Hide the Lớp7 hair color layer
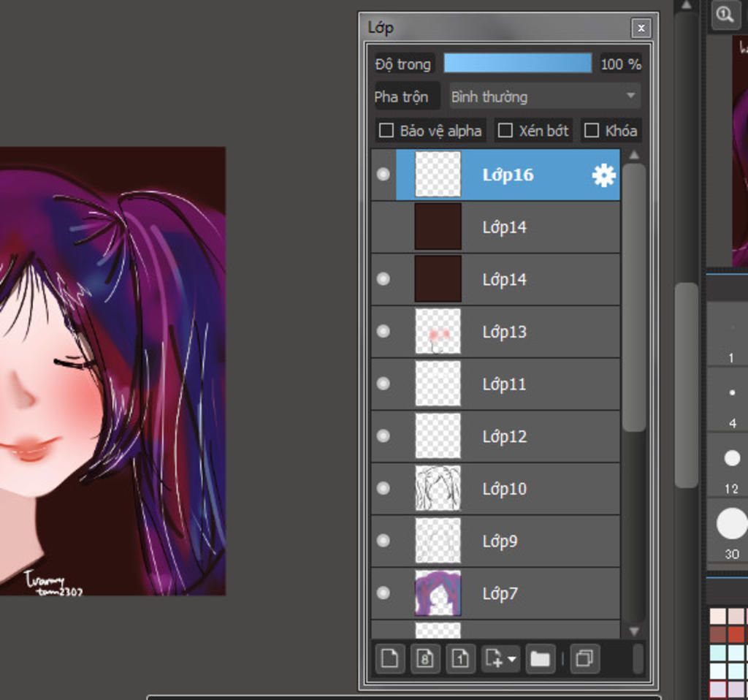Screen dimensions: 748x700 pyautogui.click(x=383, y=593)
